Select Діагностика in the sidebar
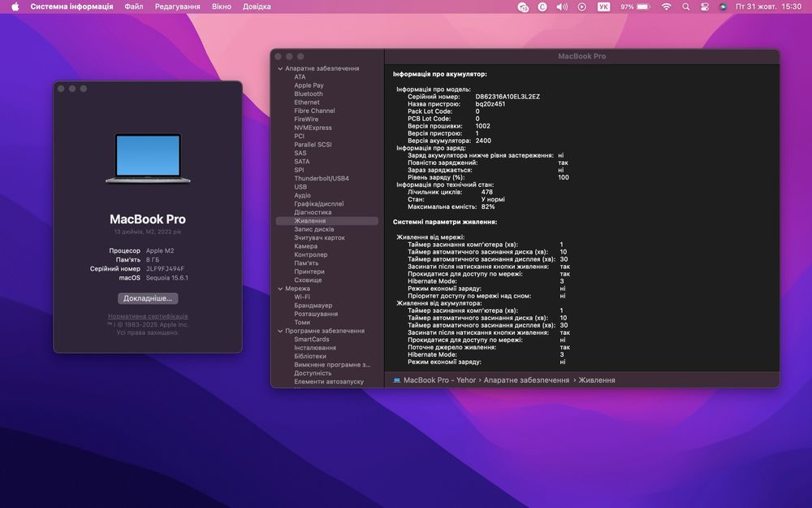Viewport: 812px width, 508px height. pyautogui.click(x=313, y=212)
